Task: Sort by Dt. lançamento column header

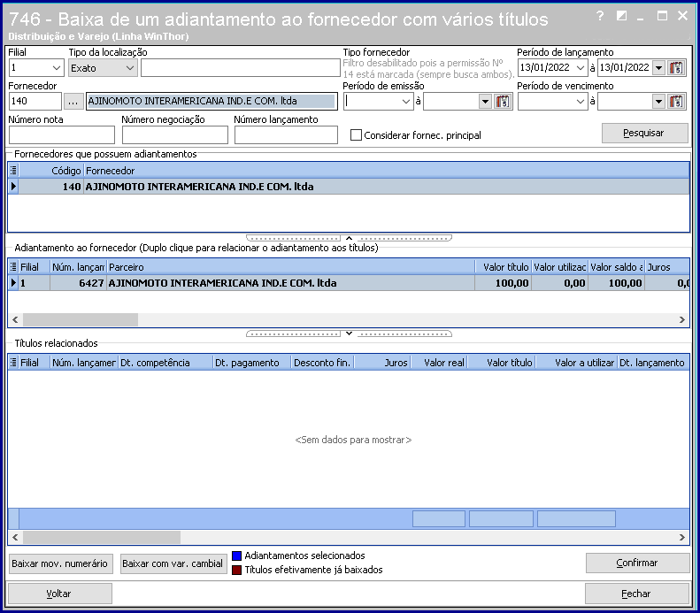Action: [x=653, y=363]
